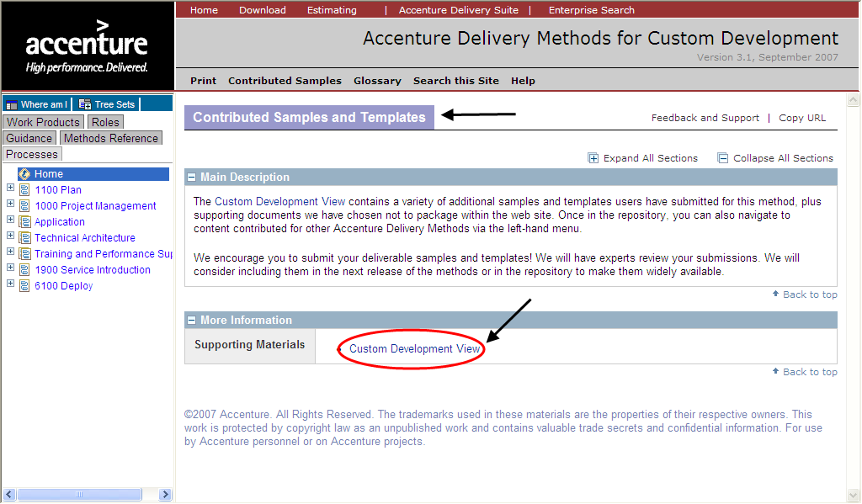Switch to the Processes tab

point(32,155)
